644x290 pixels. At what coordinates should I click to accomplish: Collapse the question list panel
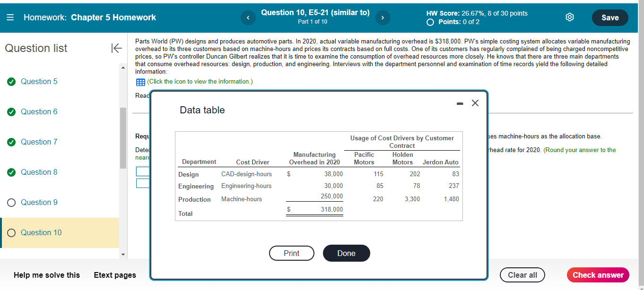tap(116, 48)
